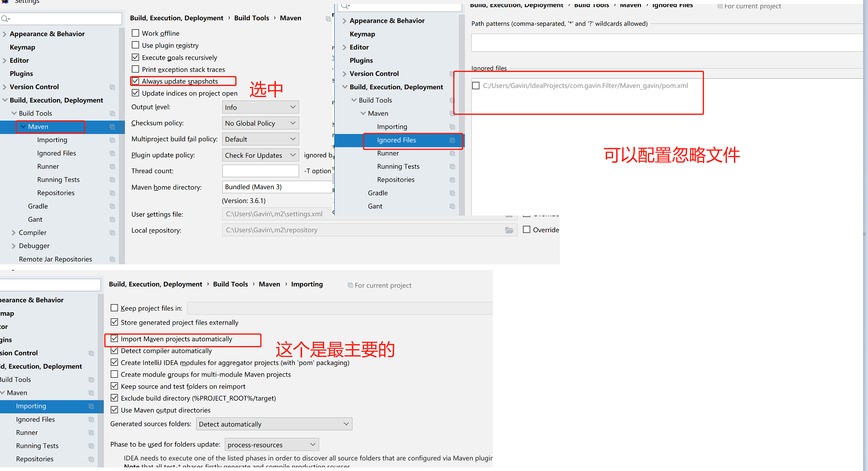Click project-level icon beside Version Control in left tree
The width and height of the screenshot is (868, 471).
pyautogui.click(x=113, y=87)
